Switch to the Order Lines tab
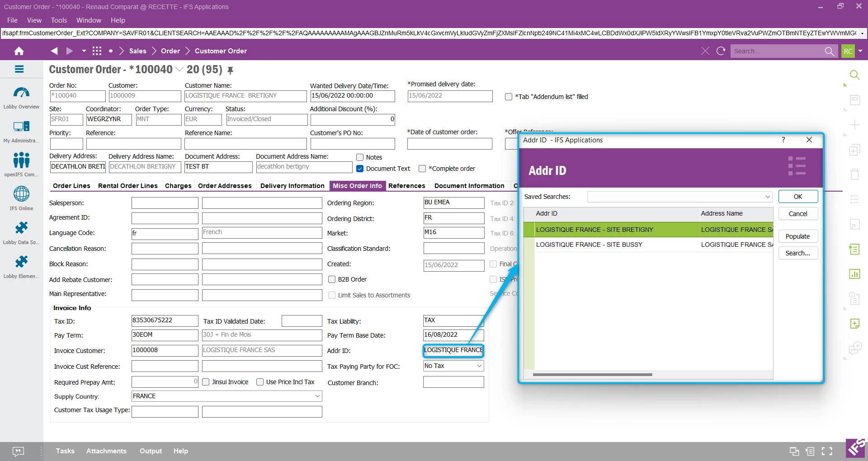 tap(71, 186)
